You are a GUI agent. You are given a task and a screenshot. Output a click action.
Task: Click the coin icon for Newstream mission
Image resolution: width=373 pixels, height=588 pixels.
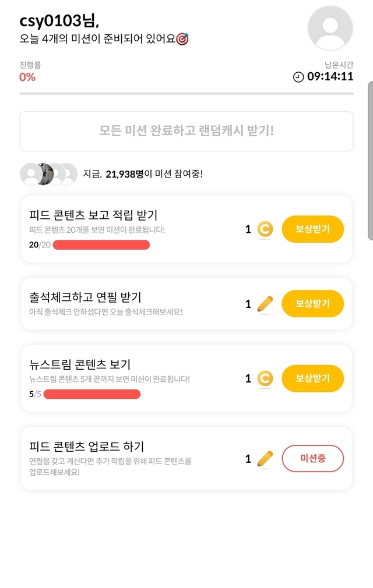[x=265, y=379]
